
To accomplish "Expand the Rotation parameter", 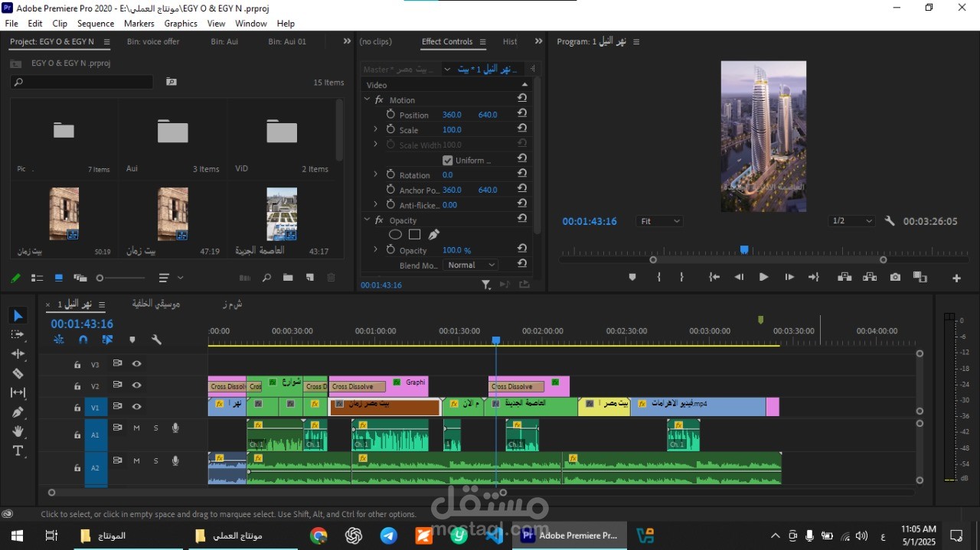I will coord(375,174).
